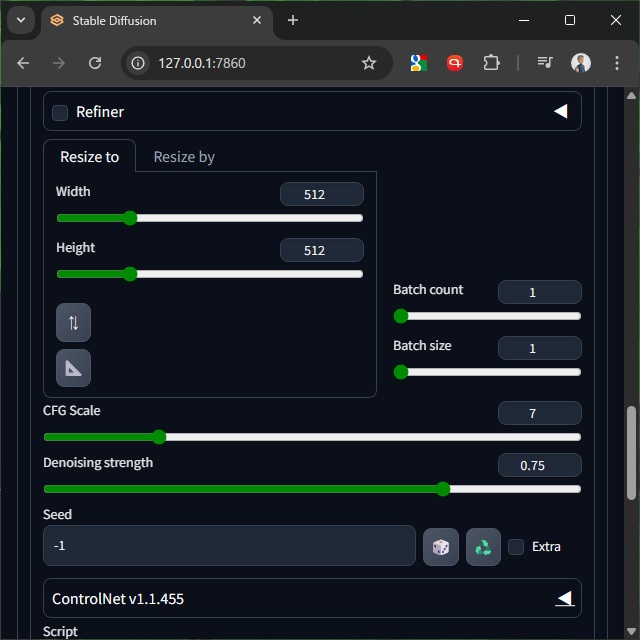
Task: Select the Resize to tab
Action: coord(89,157)
